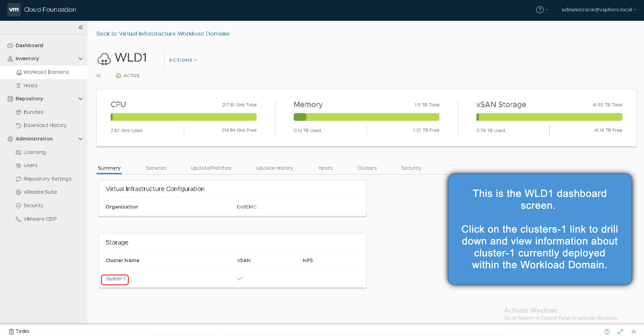Click the expand-to-fullscreen arrows icon in Tasks bar
This screenshot has width=644, height=336.
coord(620,332)
